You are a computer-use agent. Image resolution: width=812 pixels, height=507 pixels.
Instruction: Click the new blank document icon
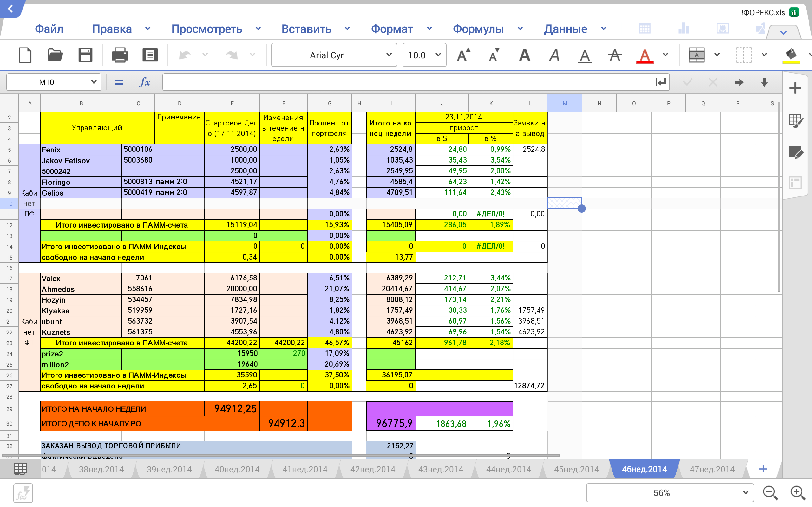pyautogui.click(x=25, y=55)
